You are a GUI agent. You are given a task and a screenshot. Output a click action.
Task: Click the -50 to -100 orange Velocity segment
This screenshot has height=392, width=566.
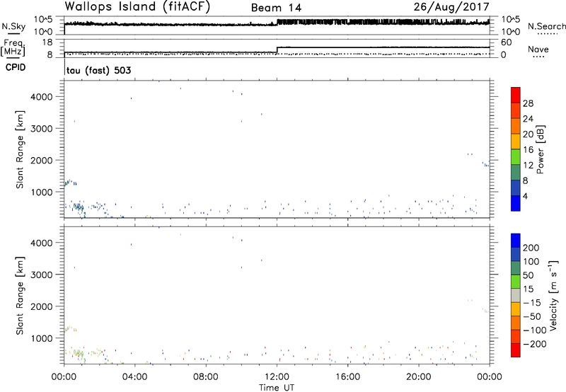click(x=516, y=323)
